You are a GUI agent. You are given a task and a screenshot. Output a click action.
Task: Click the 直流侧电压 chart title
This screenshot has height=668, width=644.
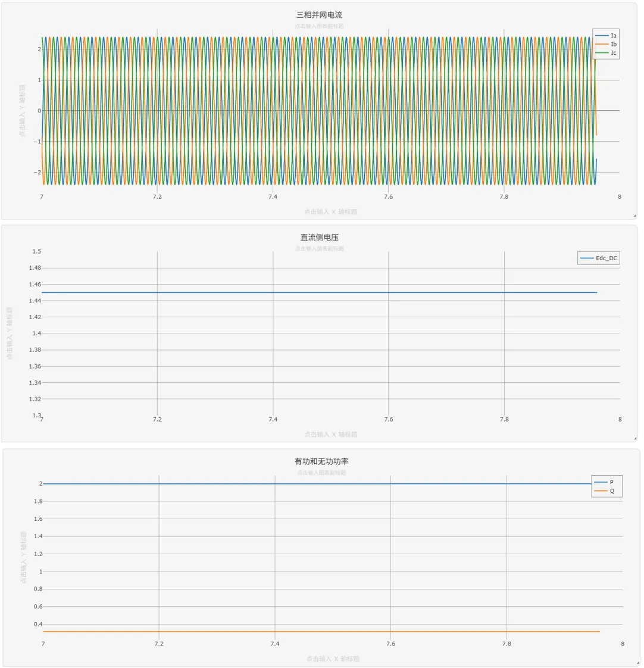(x=320, y=238)
